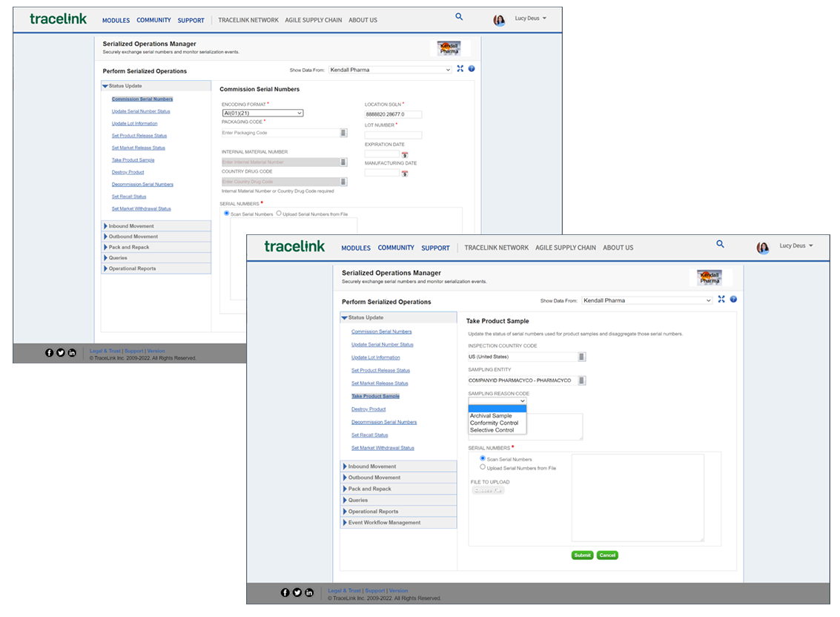Click the green Submit button
The width and height of the screenshot is (840, 617).
point(582,555)
